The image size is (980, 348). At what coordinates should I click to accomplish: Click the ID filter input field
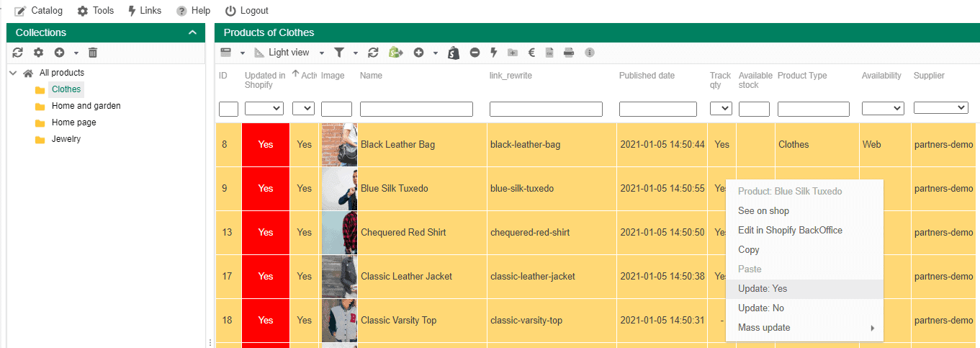tap(228, 109)
